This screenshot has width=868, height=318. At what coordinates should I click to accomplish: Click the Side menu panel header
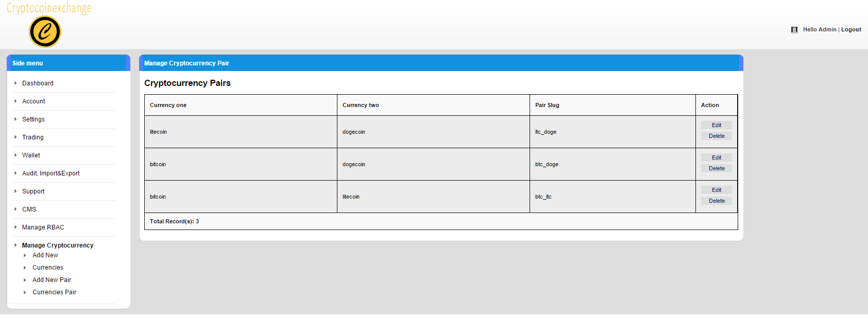tap(69, 63)
